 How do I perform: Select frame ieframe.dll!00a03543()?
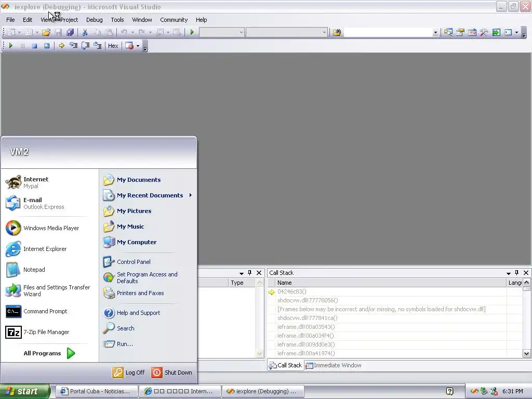click(306, 327)
